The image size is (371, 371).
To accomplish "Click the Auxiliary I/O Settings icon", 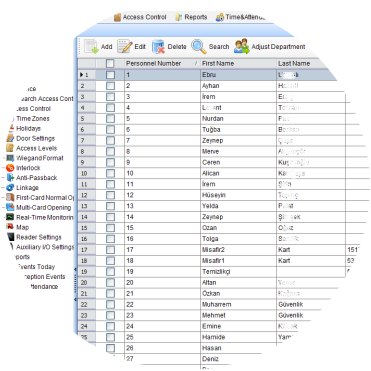I will coord(12,247).
